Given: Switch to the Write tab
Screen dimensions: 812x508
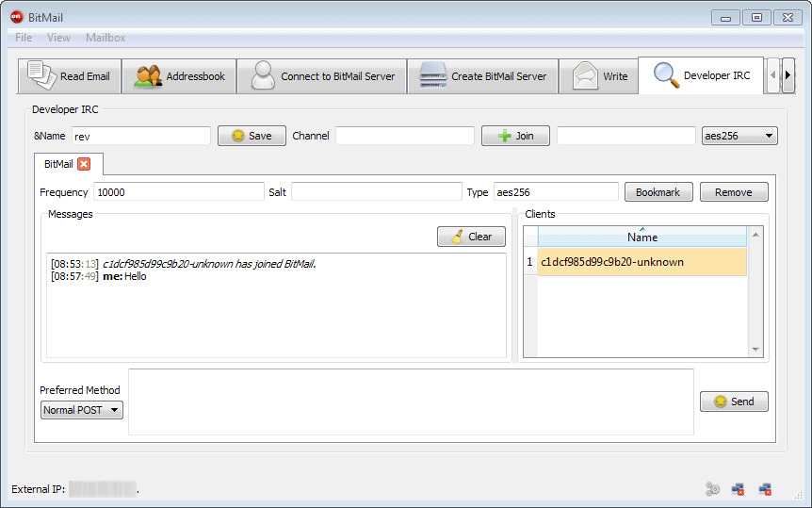Looking at the screenshot, I should (x=598, y=76).
